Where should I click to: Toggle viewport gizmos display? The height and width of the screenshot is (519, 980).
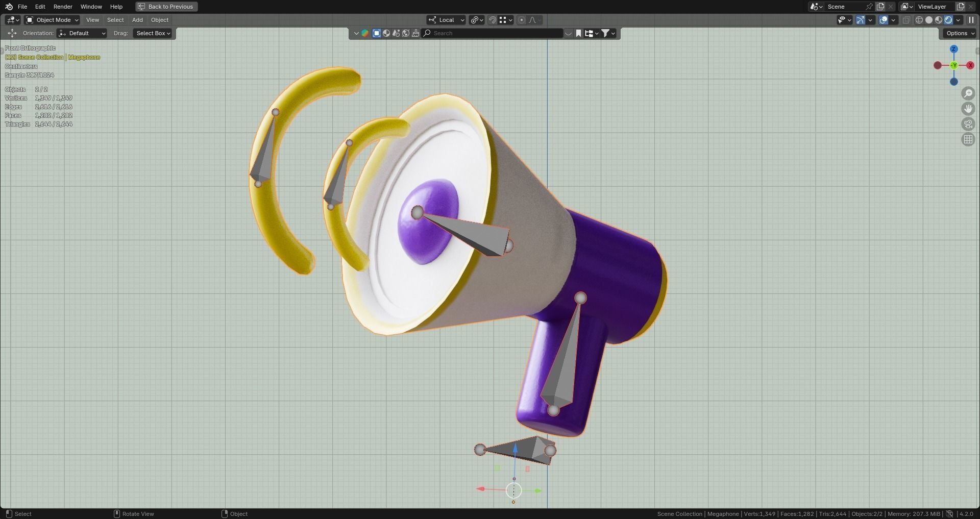coord(861,20)
